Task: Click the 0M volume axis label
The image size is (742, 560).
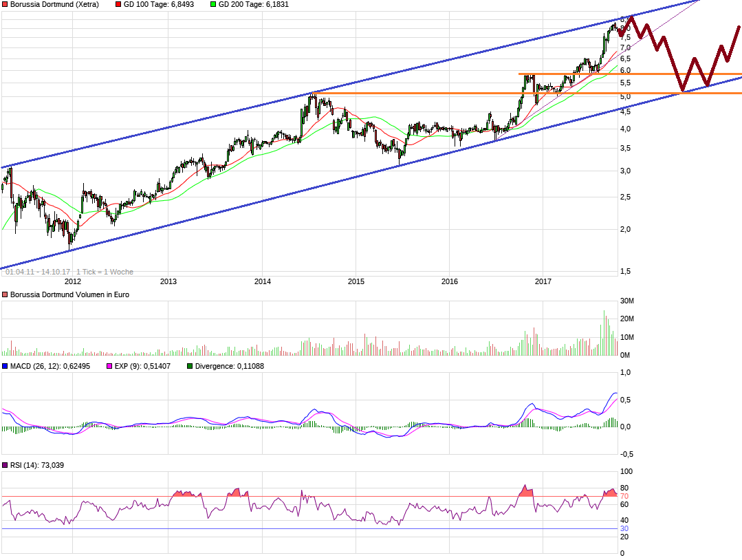Action: coord(625,355)
